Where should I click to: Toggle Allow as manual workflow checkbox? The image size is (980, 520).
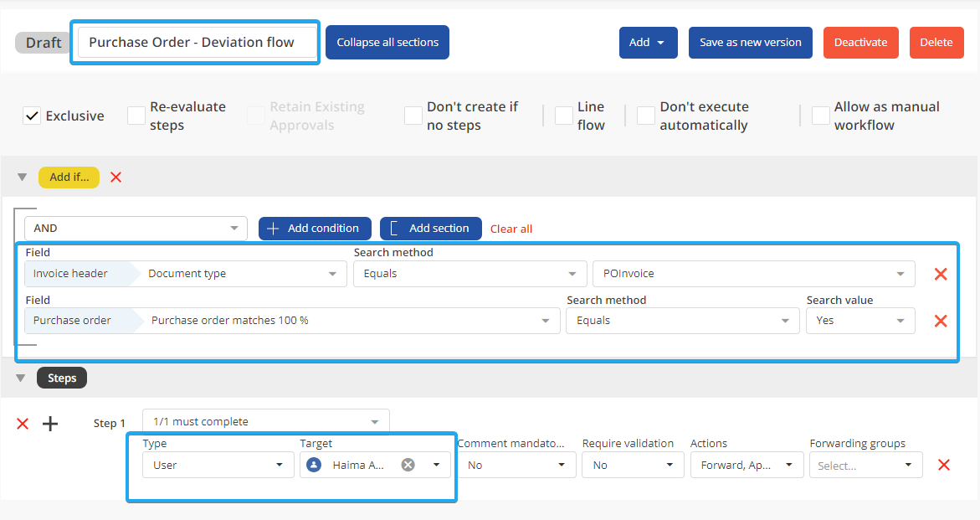pos(821,116)
